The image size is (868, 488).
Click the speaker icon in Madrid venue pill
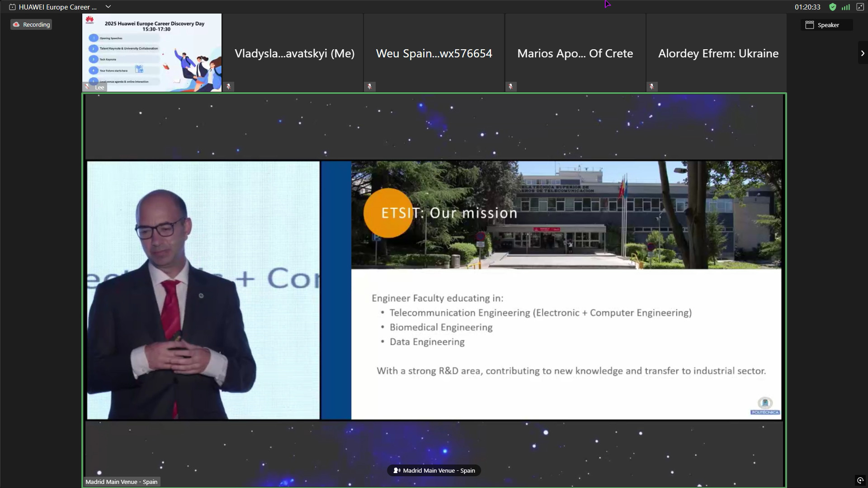397,470
